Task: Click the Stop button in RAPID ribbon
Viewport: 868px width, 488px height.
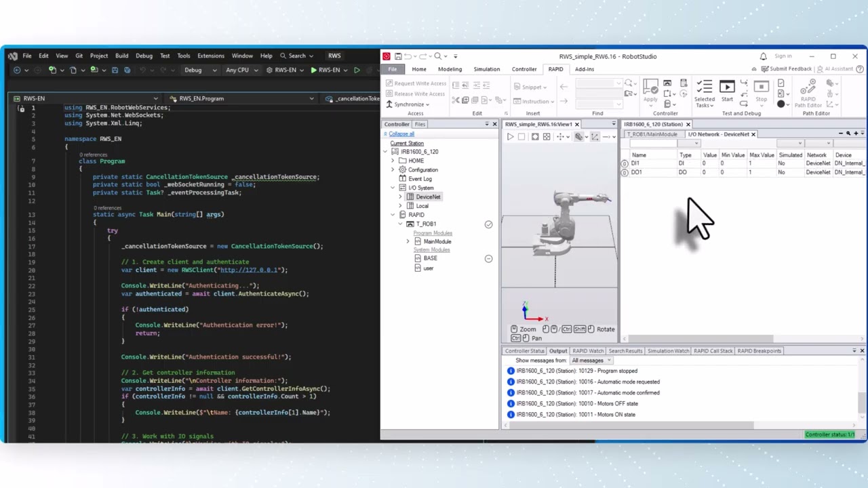Action: [x=762, y=91]
